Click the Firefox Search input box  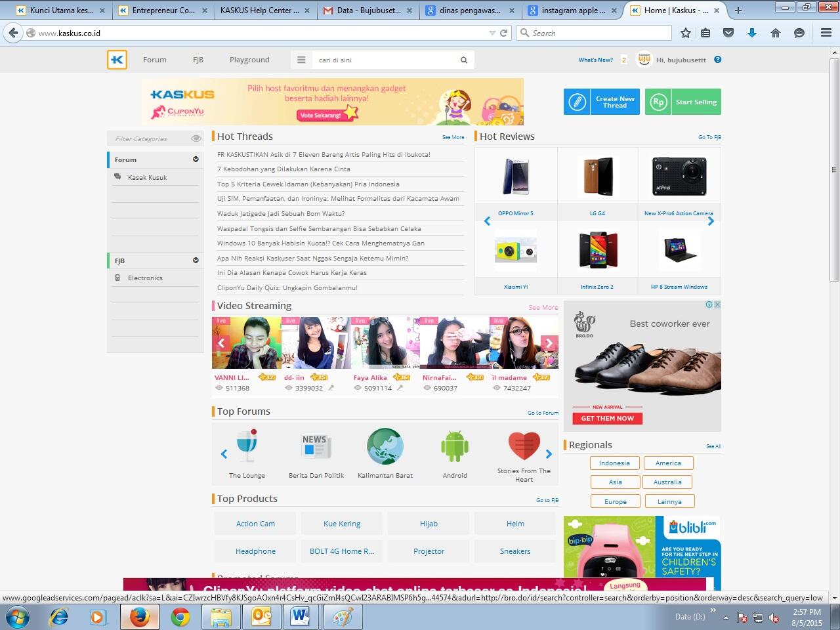pos(595,33)
